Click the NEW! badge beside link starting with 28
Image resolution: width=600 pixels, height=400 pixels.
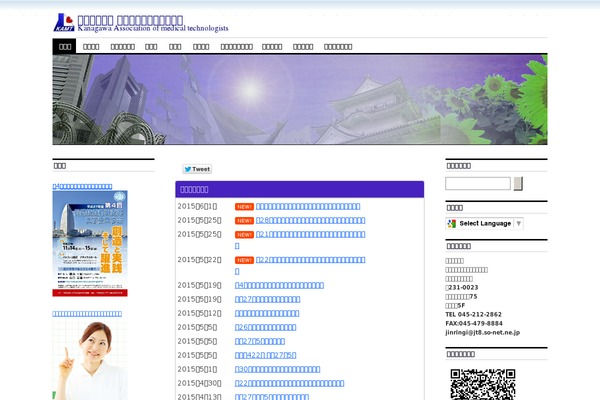click(244, 221)
